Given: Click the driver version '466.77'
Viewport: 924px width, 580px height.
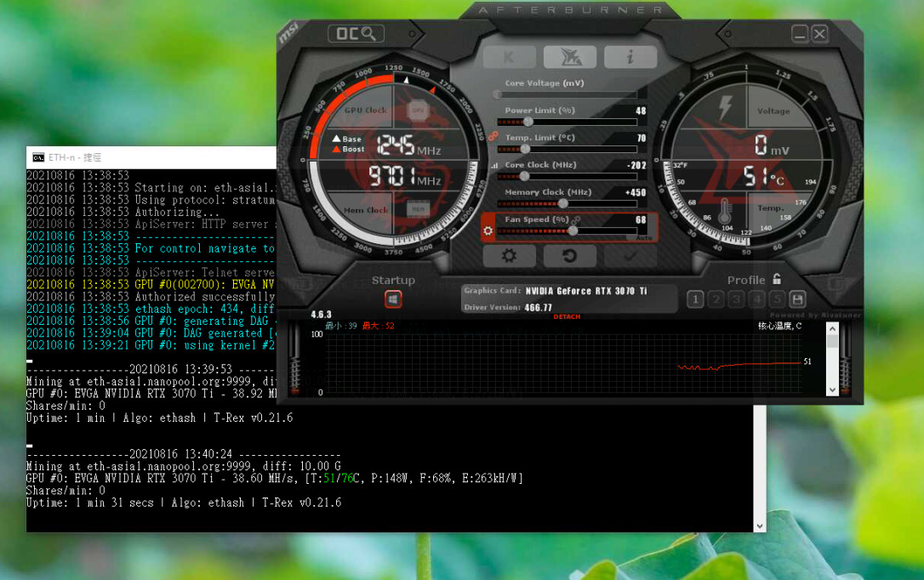Looking at the screenshot, I should (538, 307).
